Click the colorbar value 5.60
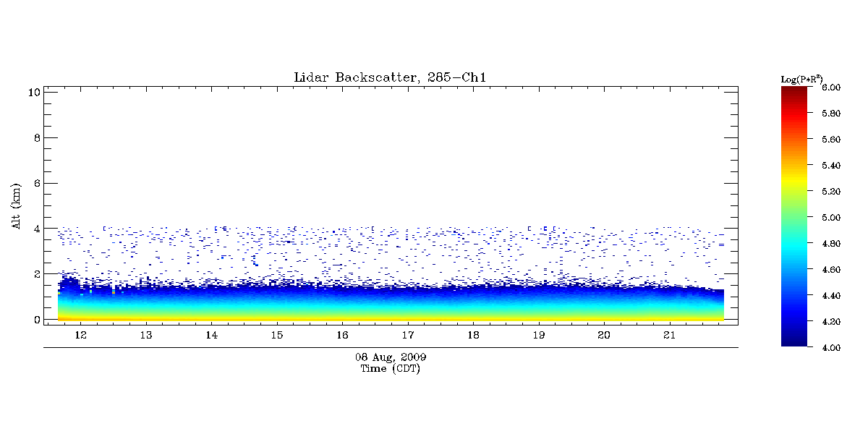The width and height of the screenshot is (868, 434). click(831, 140)
